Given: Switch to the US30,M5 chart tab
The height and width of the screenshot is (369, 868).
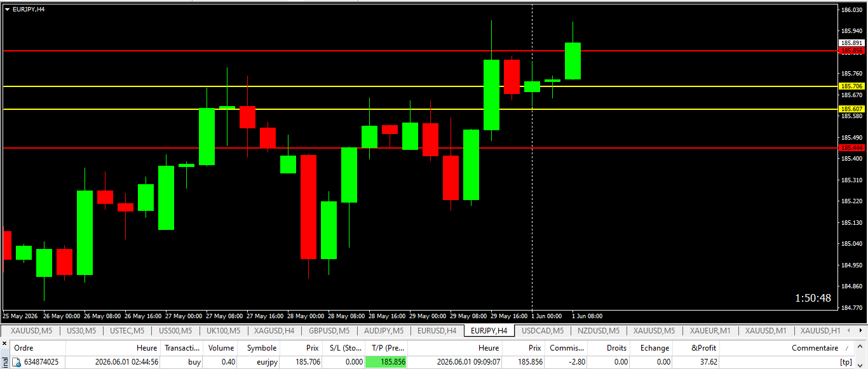Looking at the screenshot, I should click(81, 331).
